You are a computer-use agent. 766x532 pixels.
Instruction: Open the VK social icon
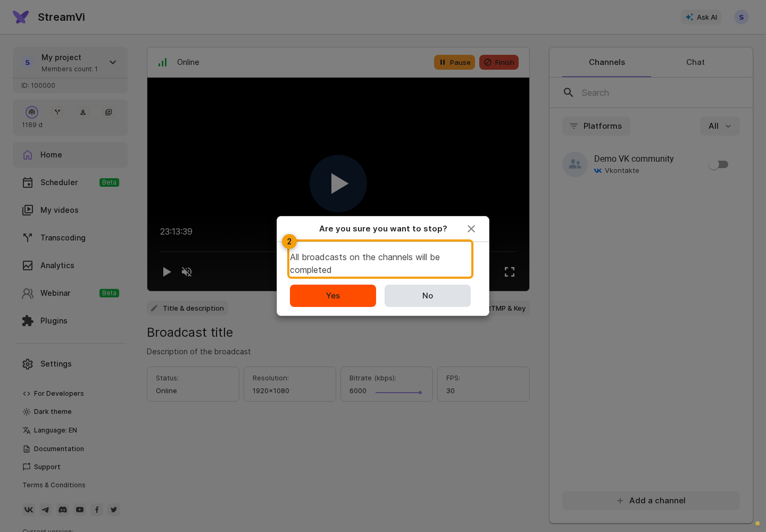(29, 510)
